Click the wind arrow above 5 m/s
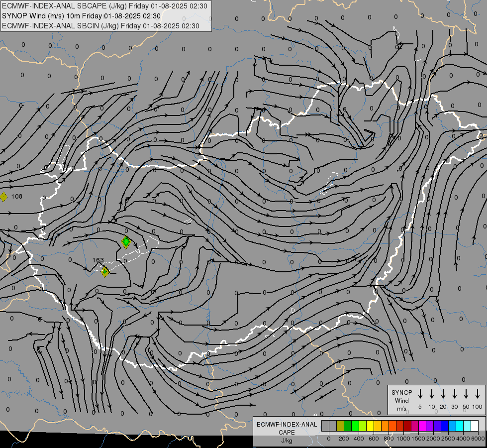This screenshot has width=487, height=448. (x=420, y=394)
